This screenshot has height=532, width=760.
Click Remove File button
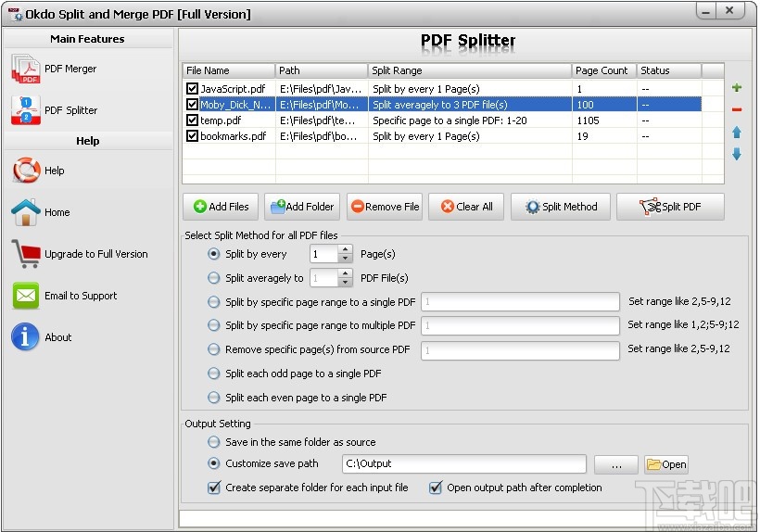coord(385,207)
